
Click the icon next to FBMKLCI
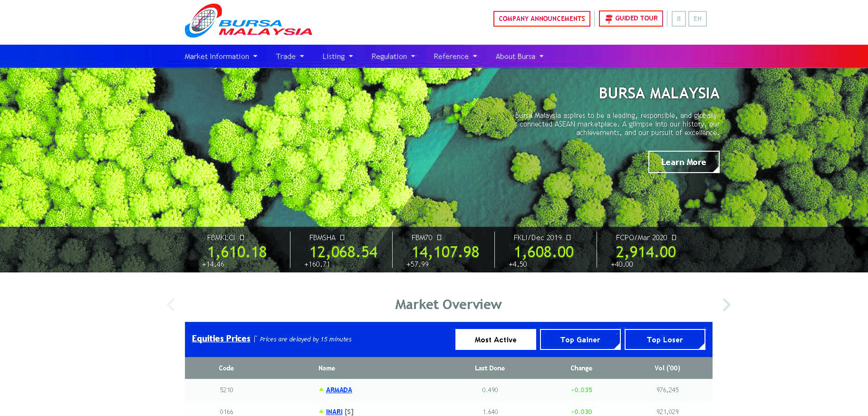coord(242,237)
